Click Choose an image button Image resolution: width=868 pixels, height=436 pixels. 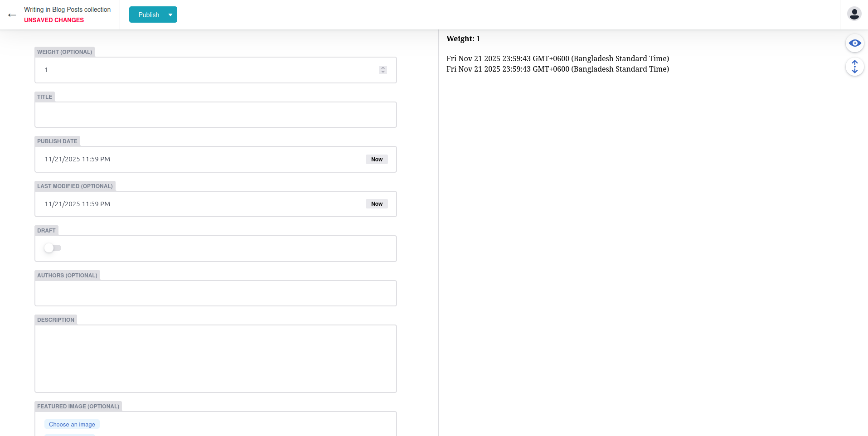72,425
